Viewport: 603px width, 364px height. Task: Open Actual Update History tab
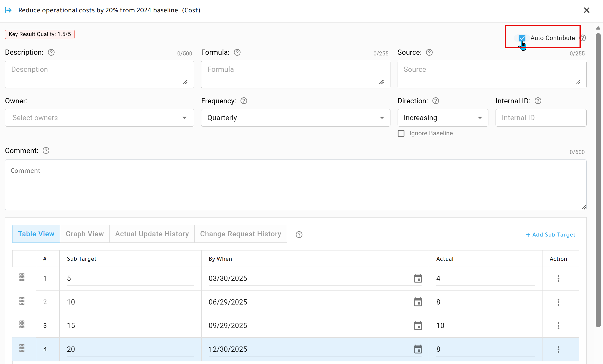coord(152,234)
